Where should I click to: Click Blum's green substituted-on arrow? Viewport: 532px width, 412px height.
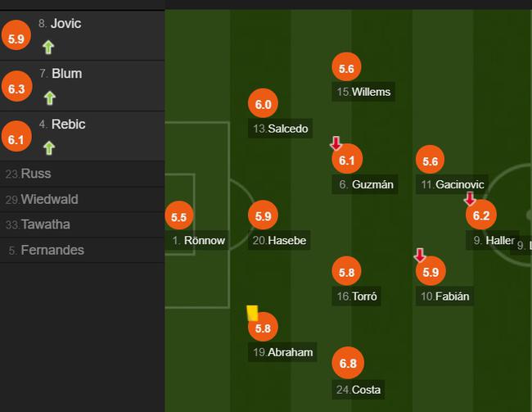point(50,98)
